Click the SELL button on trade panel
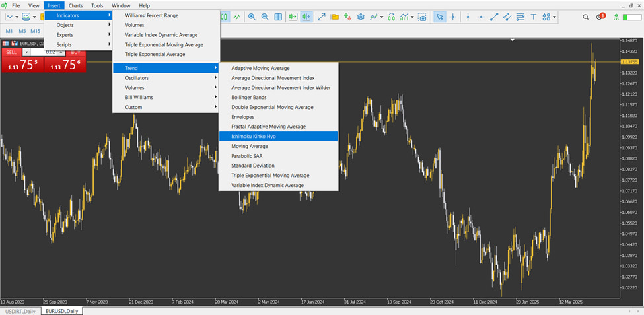Screen dimensions: 644x315 pyautogui.click(x=12, y=52)
